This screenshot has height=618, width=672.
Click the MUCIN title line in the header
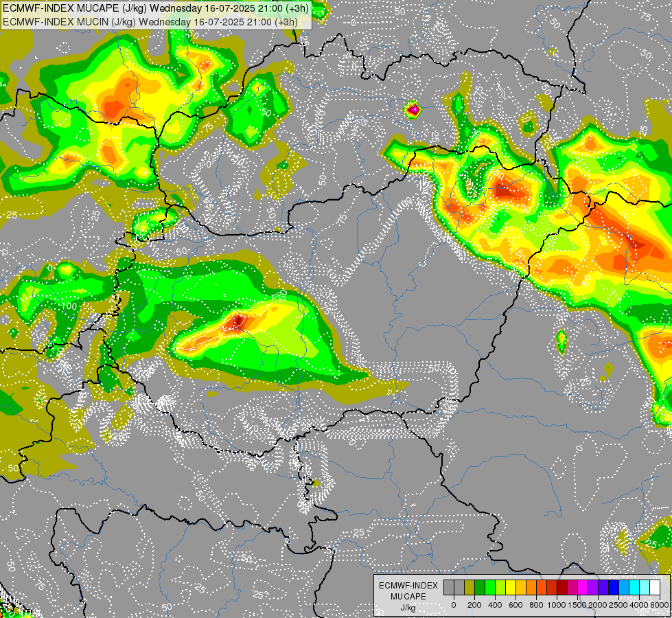(x=150, y=21)
